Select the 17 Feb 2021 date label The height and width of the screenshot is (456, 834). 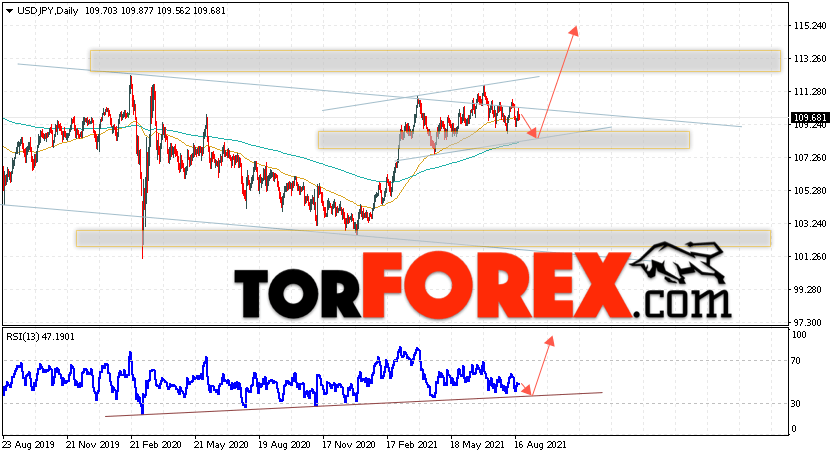coord(410,444)
